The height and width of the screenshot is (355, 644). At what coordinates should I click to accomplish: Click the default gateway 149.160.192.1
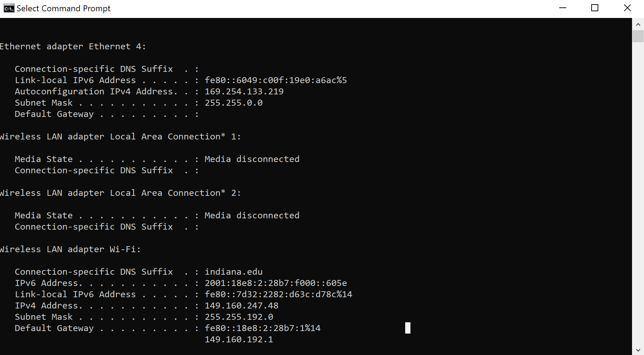tap(239, 340)
